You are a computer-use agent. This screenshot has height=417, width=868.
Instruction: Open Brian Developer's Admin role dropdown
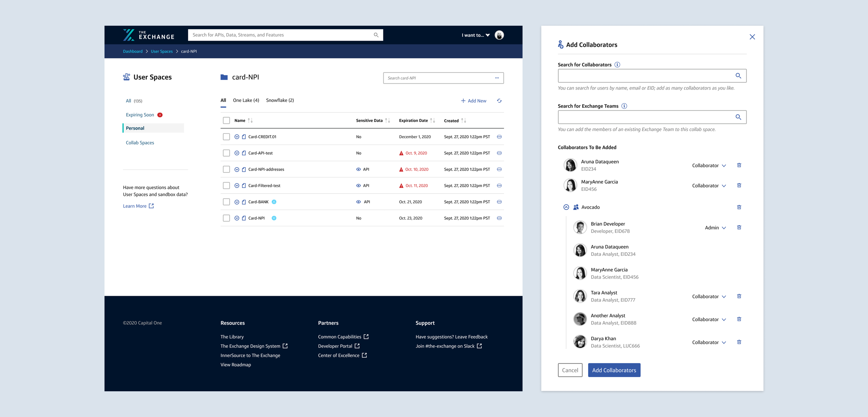[x=715, y=228]
